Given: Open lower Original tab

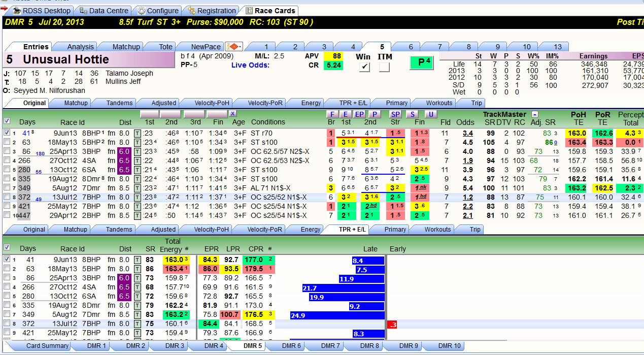Looking at the screenshot, I should tap(34, 230).
